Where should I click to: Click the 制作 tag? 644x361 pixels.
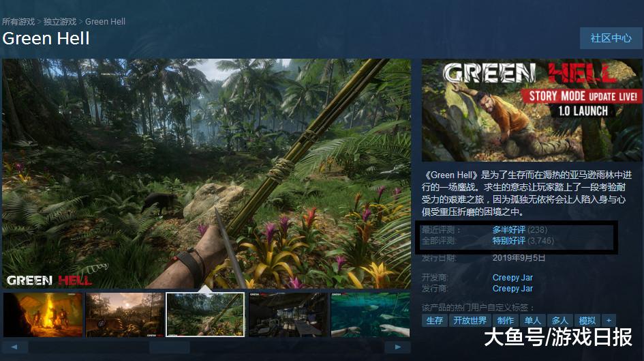coord(505,320)
